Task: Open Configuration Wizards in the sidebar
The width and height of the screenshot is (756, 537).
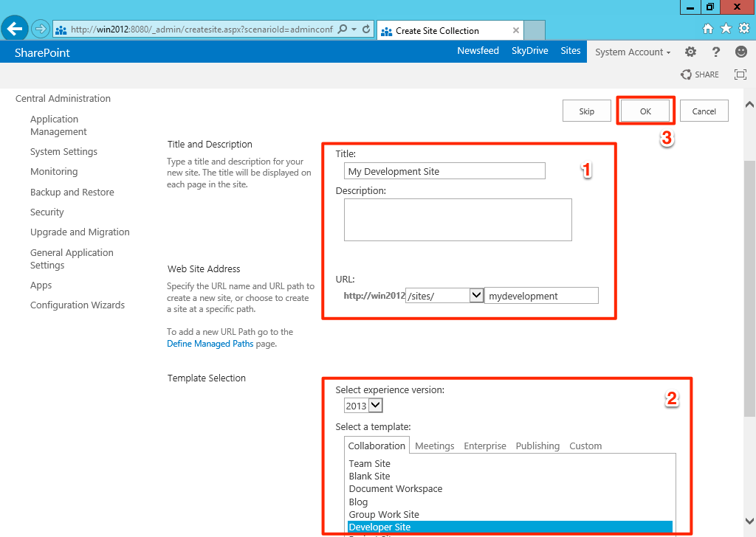Action: [77, 305]
